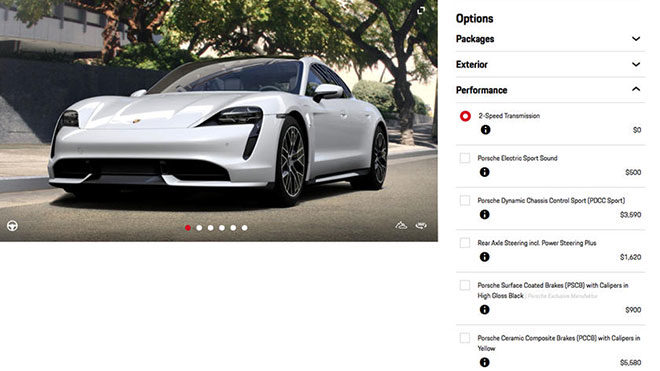Click the $1,620 price text
660x371 pixels.
(630, 257)
